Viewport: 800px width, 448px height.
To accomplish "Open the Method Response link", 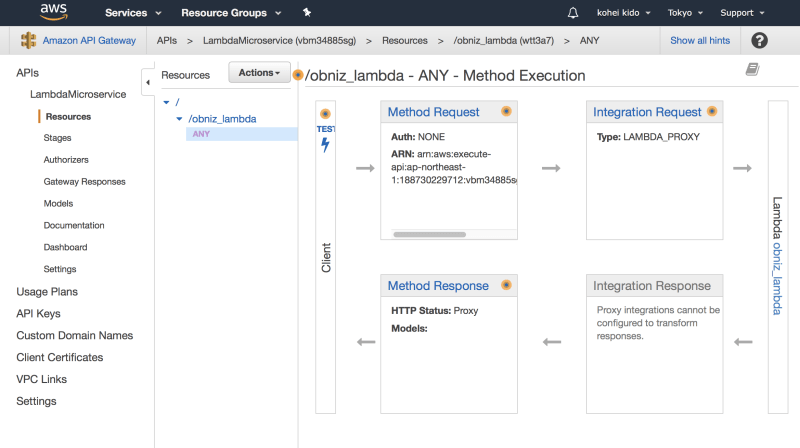I will coord(438,285).
